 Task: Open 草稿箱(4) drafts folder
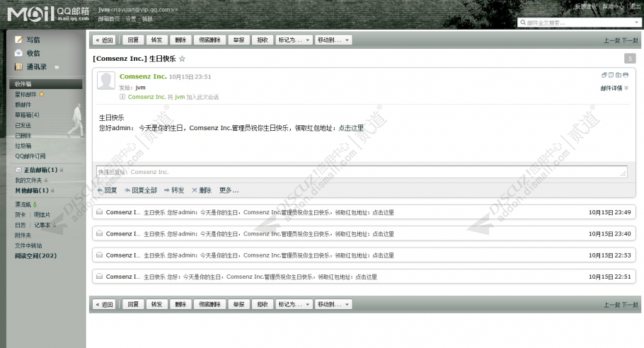tap(27, 115)
